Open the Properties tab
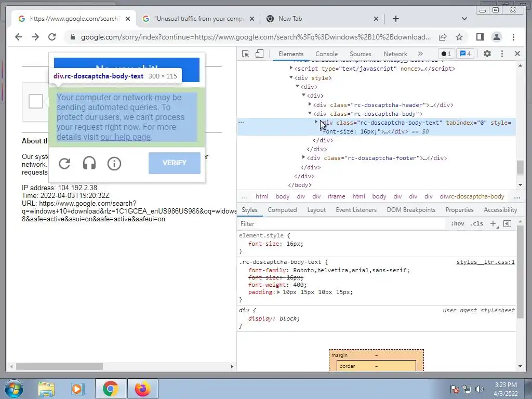This screenshot has height=399, width=532. pyautogui.click(x=459, y=210)
